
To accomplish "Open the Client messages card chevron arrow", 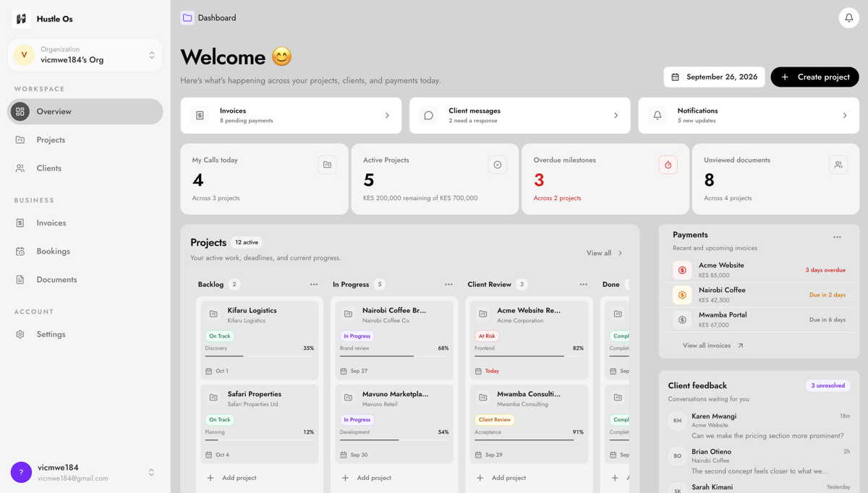I will coord(616,116).
